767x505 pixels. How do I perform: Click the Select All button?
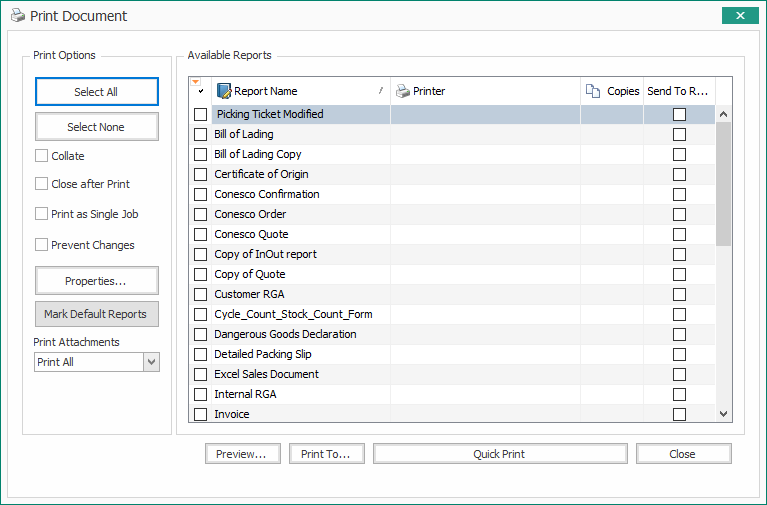click(x=96, y=92)
